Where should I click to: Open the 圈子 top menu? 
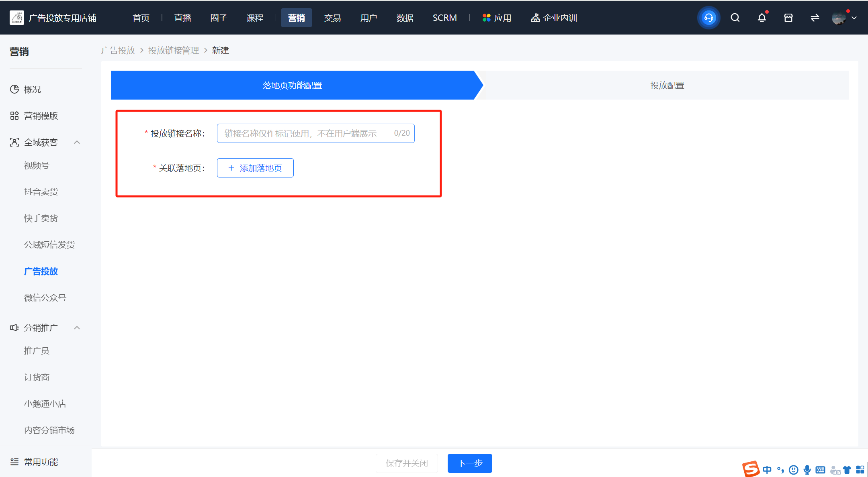pyautogui.click(x=219, y=18)
